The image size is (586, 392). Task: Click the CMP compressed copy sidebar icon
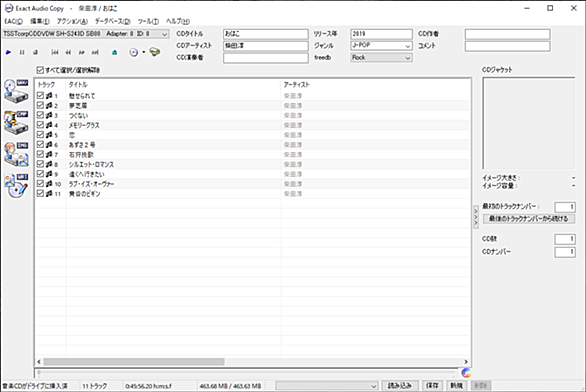(x=16, y=122)
